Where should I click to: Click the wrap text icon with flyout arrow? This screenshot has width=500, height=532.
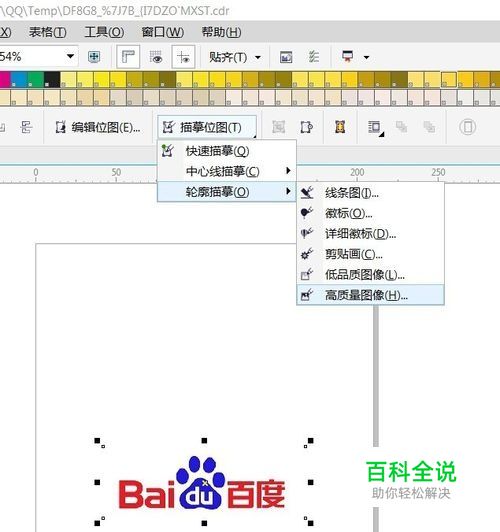tap(376, 128)
